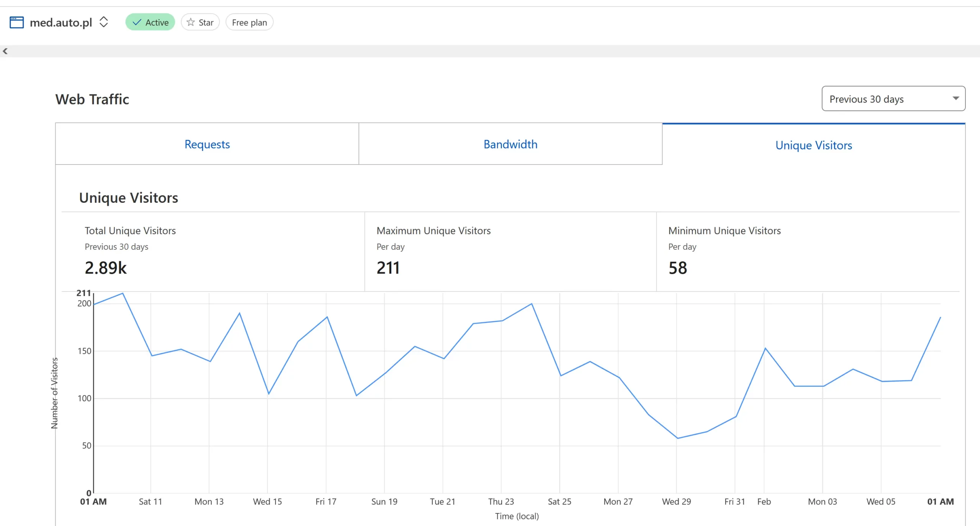Click the Total Unique Visitors 2.89k value
The width and height of the screenshot is (980, 526).
pos(106,268)
